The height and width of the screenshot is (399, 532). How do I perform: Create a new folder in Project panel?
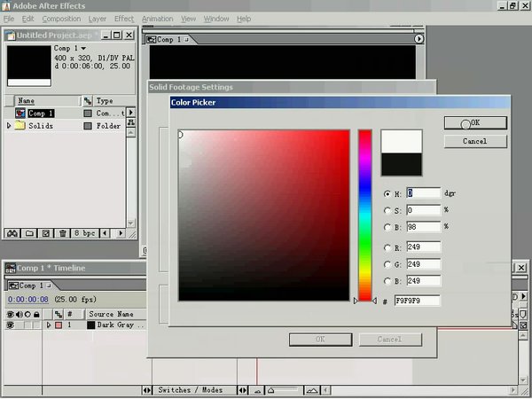click(29, 233)
